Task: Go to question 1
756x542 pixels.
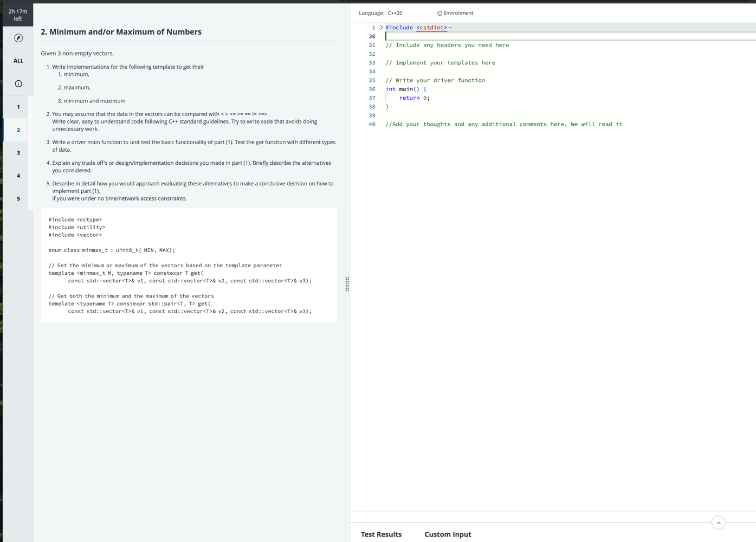Action: [18, 107]
